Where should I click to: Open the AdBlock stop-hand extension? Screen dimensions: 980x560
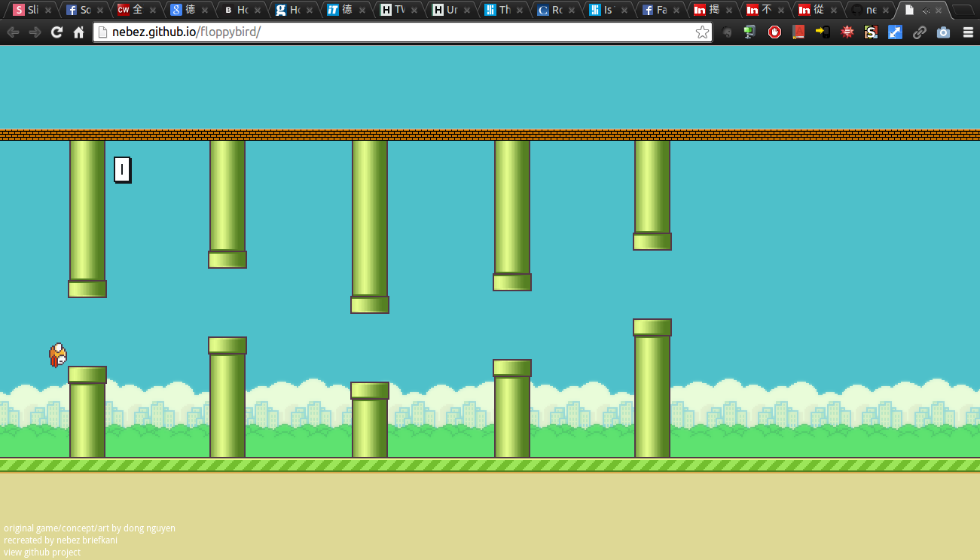[774, 32]
